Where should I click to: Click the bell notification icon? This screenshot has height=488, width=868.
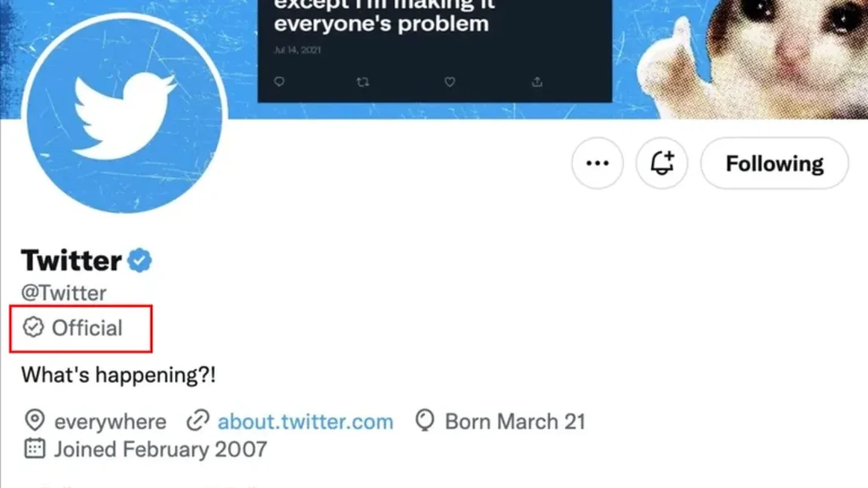coord(662,163)
